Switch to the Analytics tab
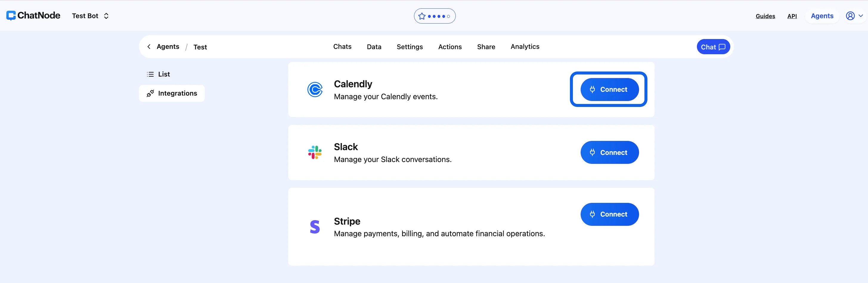Image resolution: width=868 pixels, height=283 pixels. point(525,46)
